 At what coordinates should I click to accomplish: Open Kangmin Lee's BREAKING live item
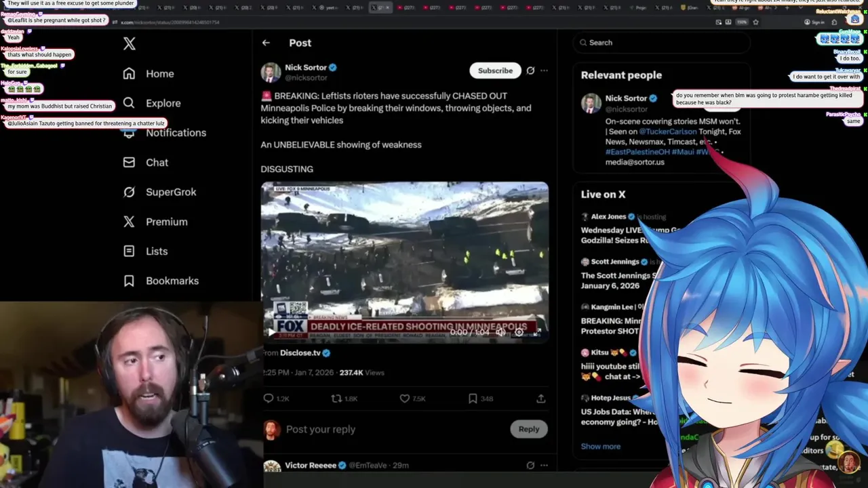(612, 319)
